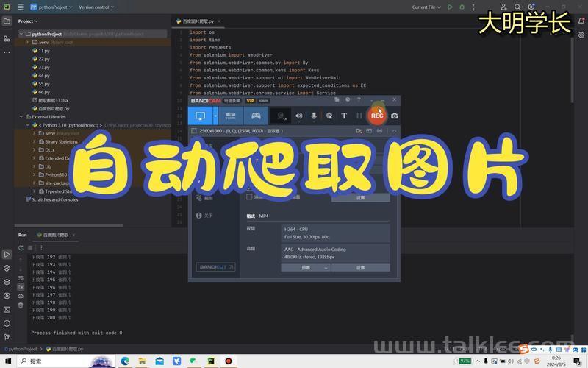Open PyCharm settings gear icon

click(x=531, y=7)
